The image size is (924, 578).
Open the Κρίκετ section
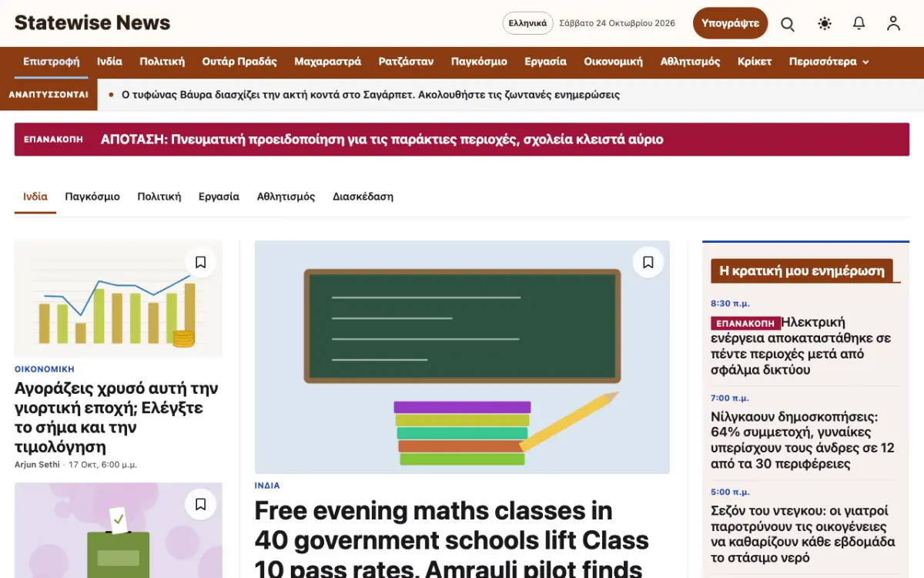755,62
